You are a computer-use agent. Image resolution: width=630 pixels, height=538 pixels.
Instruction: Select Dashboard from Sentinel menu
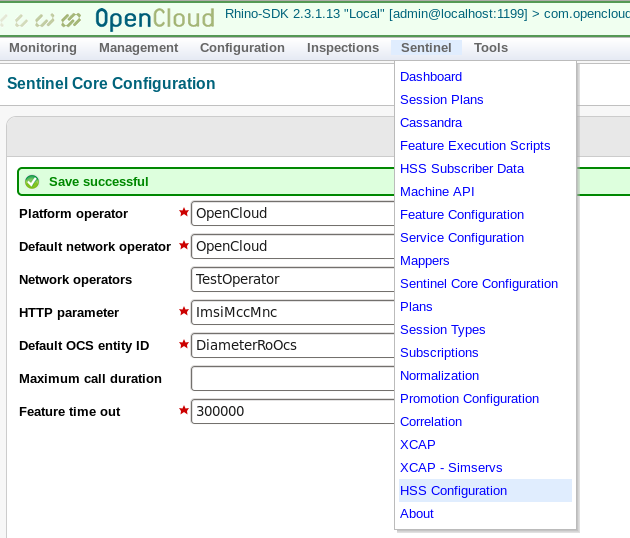[431, 77]
